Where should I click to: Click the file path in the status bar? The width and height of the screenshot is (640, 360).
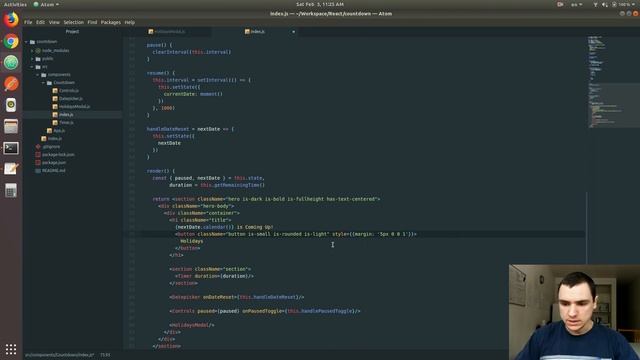[x=60, y=355]
